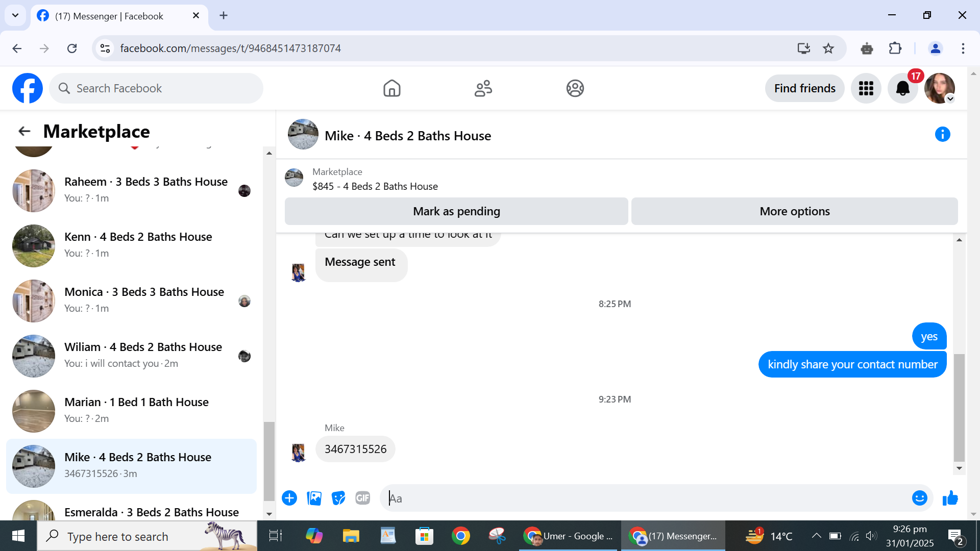Open the notifications bell
980x551 pixels.
click(x=903, y=88)
